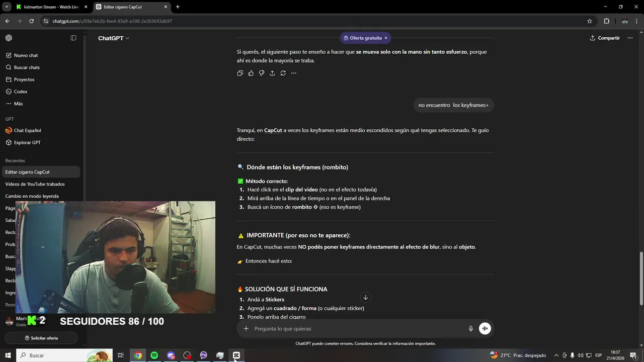Click the plus attach button in the composer
Viewport: 644px width, 362px height.
tap(246, 328)
